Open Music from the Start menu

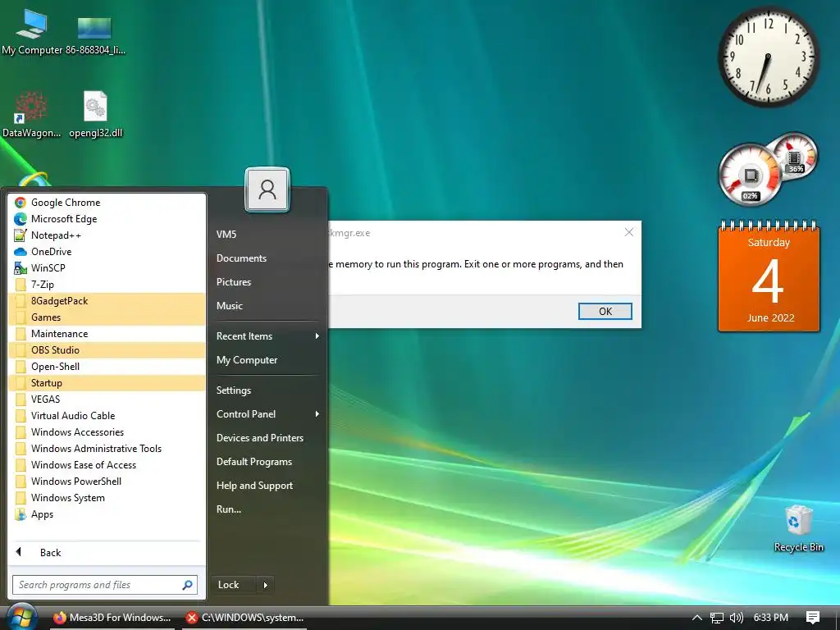[x=267, y=306]
